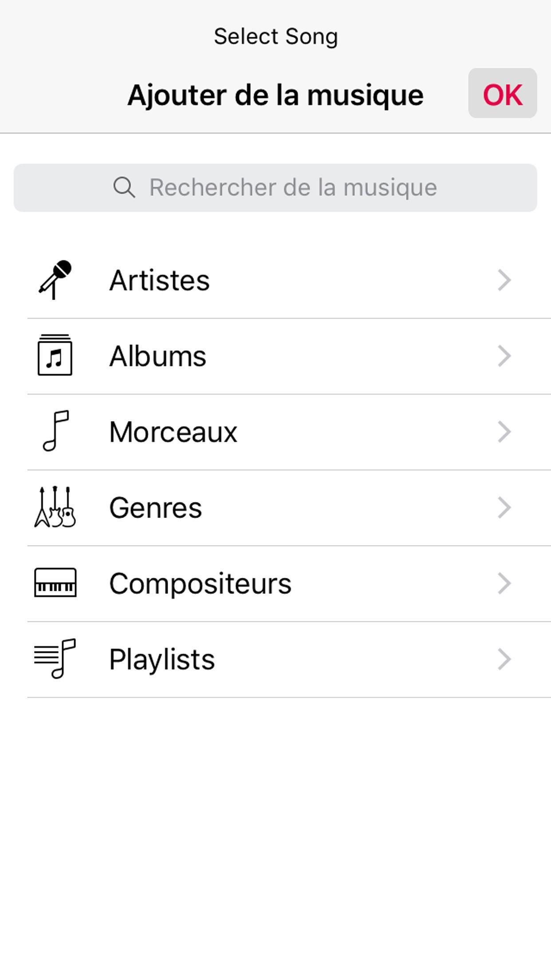Screen dimensions: 551x980
Task: Select the Albums row label
Action: click(x=158, y=356)
